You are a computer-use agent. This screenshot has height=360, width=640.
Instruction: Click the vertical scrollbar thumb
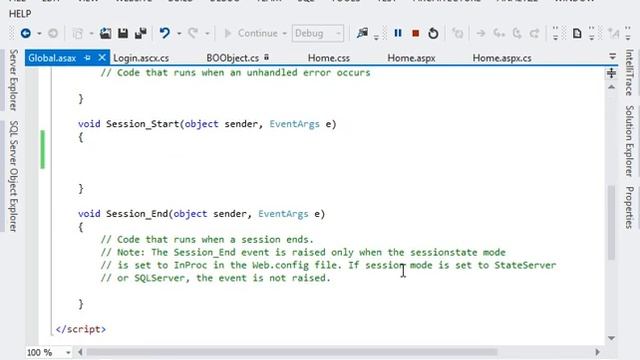tap(611, 222)
